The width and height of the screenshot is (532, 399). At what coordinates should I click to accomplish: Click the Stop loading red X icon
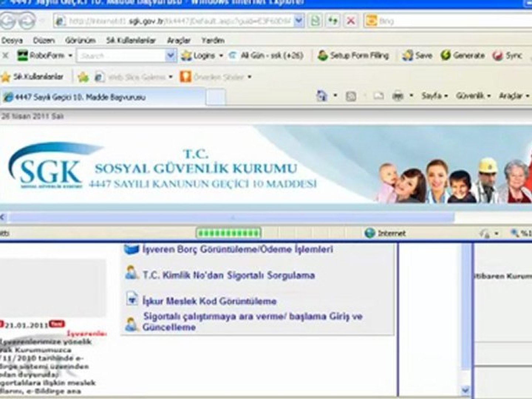coord(351,21)
